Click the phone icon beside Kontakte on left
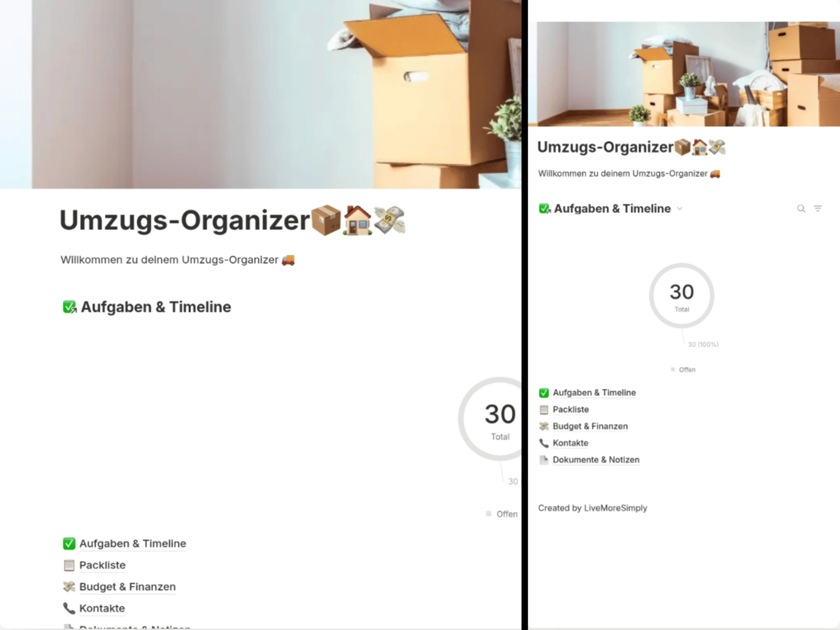 69,608
